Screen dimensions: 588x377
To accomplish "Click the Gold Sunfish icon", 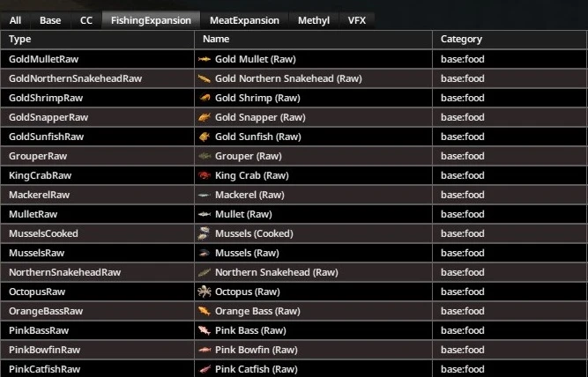I will click(204, 137).
